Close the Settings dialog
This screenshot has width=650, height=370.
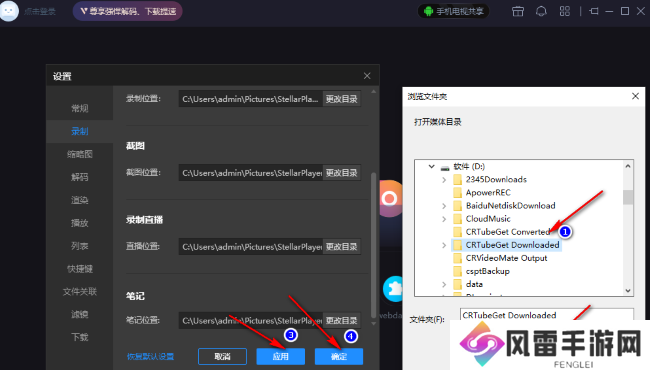click(367, 76)
